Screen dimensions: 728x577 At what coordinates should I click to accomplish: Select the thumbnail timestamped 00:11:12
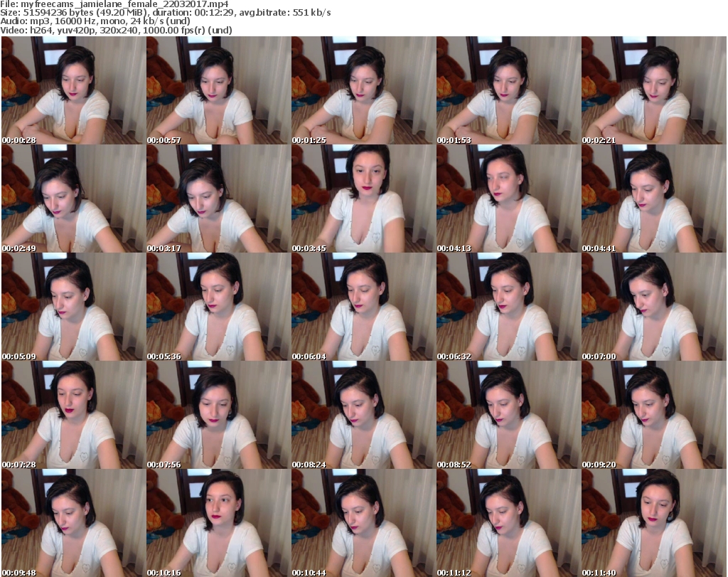coord(508,523)
